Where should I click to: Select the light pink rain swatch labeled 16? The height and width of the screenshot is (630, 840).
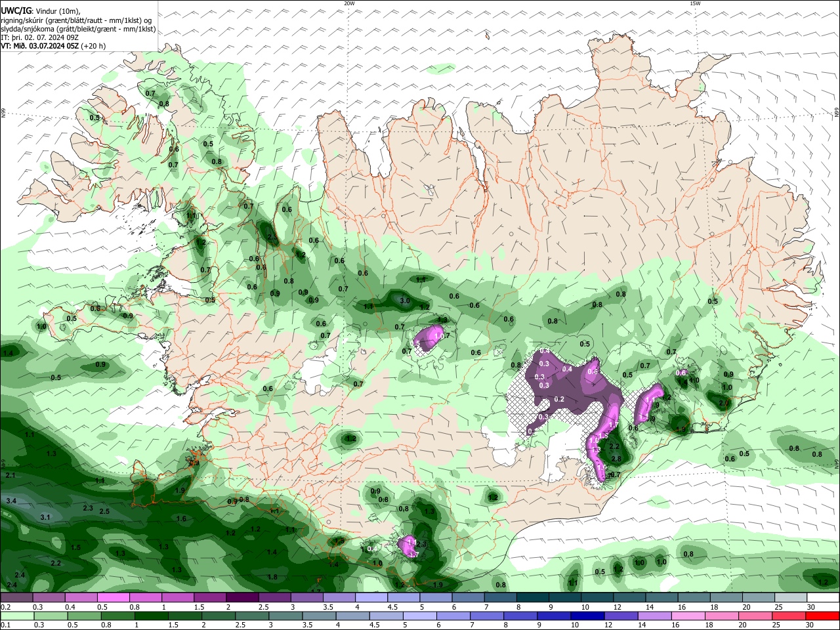pos(688,616)
